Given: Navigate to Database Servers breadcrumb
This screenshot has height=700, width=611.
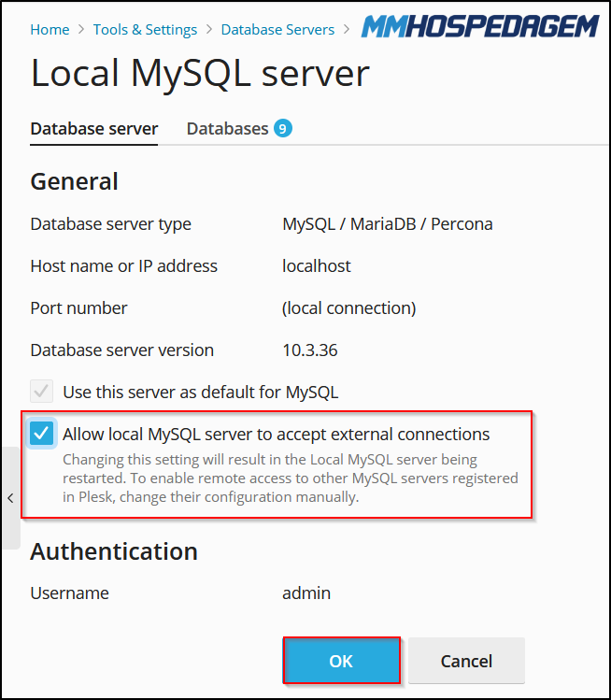Looking at the screenshot, I should (x=277, y=30).
